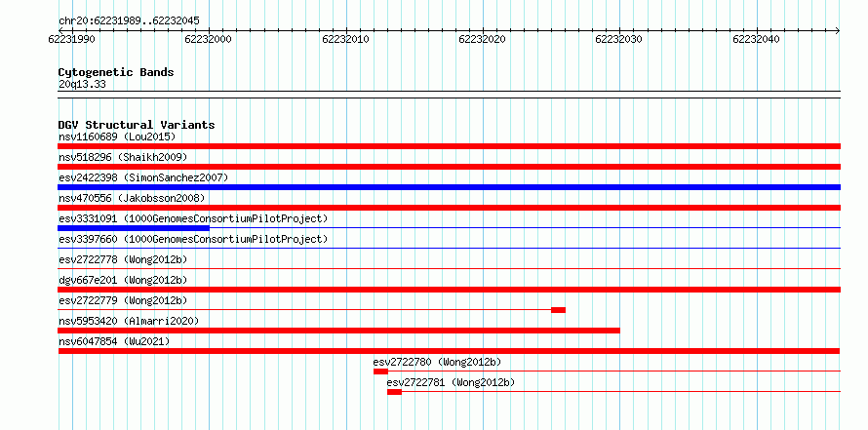Click the red bar for nsv470556
868x430 pixels.
(x=449, y=208)
